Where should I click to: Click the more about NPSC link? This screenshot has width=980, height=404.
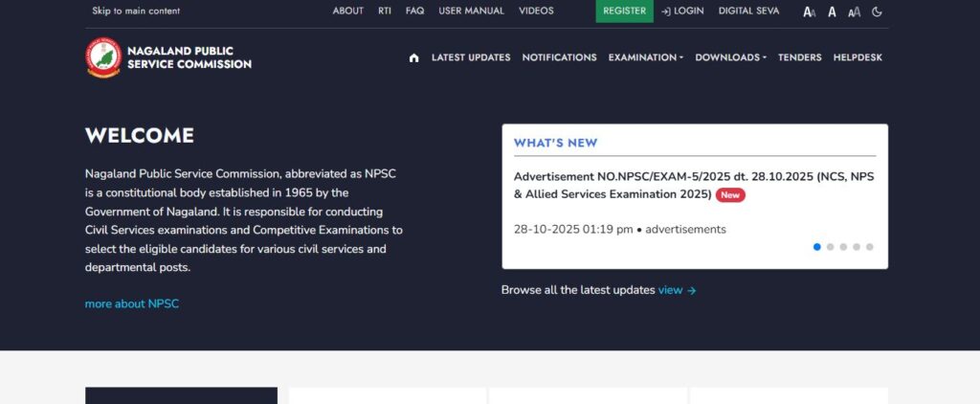coord(132,303)
